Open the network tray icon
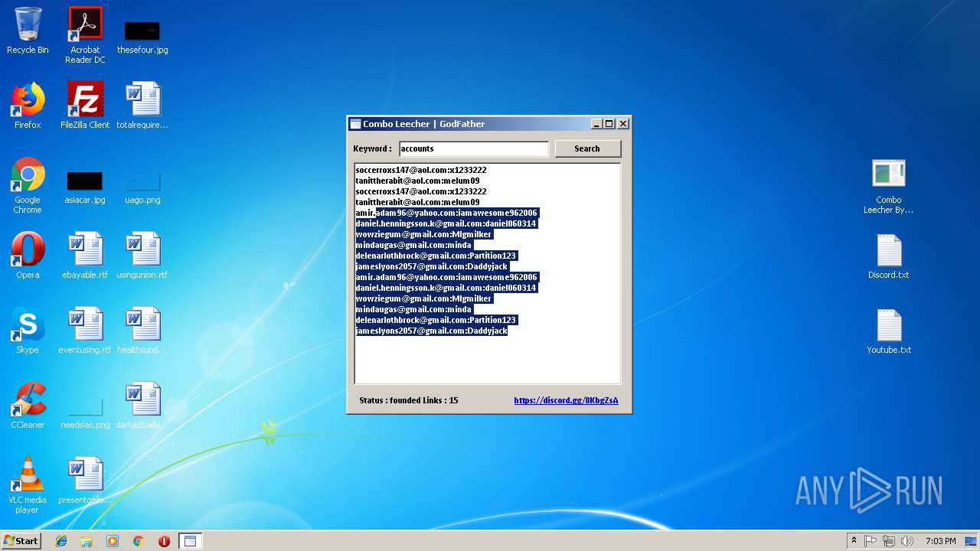Screen dimensions: 980x551 tap(889, 541)
